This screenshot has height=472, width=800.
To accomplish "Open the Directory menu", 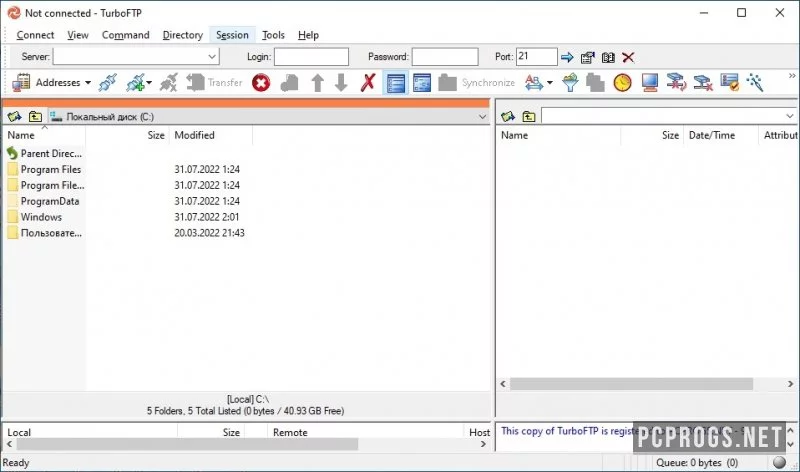I will (x=183, y=35).
